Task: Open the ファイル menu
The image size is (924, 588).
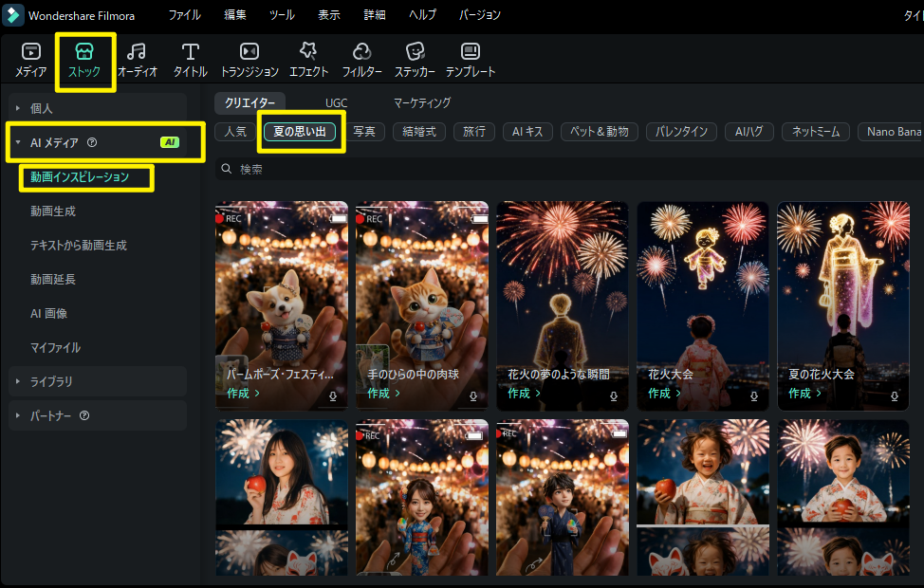Action: pyautogui.click(x=184, y=15)
